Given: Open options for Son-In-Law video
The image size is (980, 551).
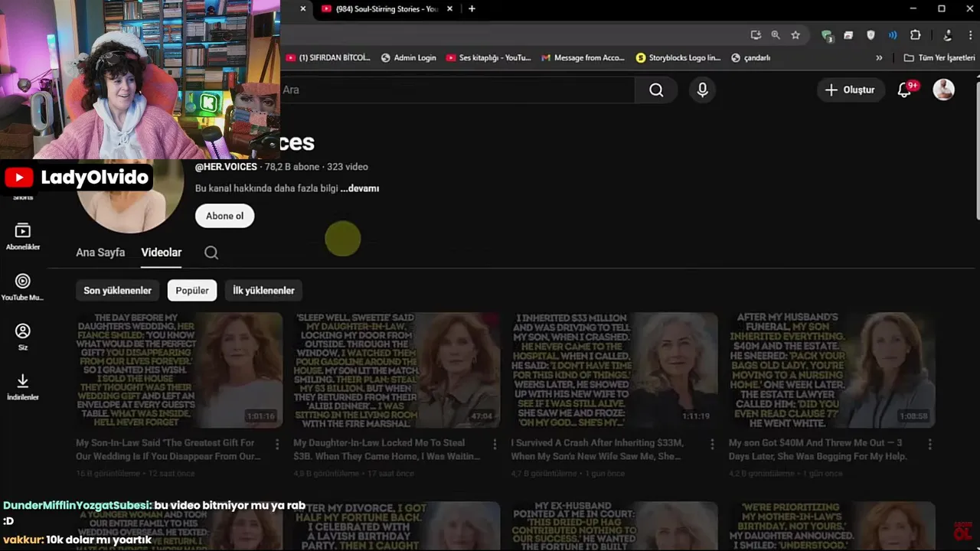Looking at the screenshot, I should (277, 444).
